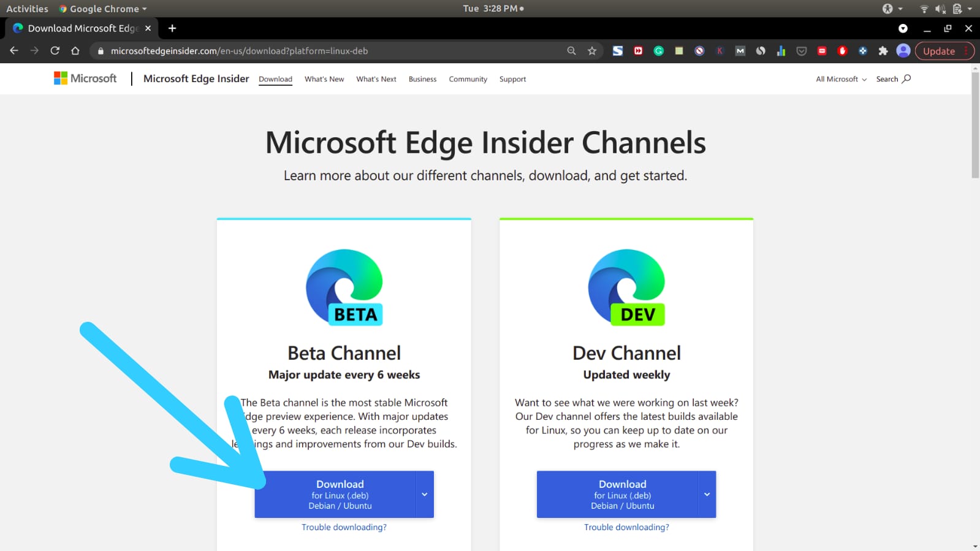Click the page vertical scrollbar thumb

click(975, 126)
